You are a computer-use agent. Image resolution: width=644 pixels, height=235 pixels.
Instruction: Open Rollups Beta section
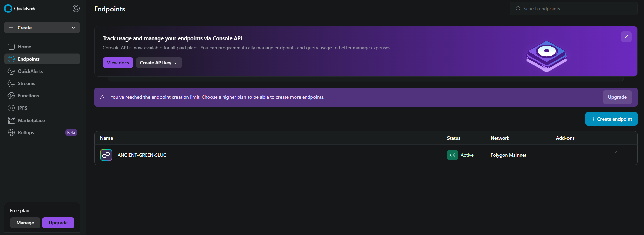[26, 132]
